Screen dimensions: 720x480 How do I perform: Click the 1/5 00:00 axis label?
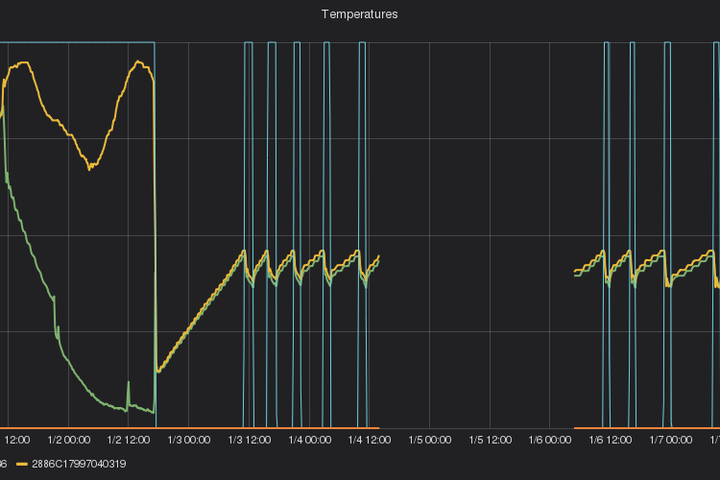[430, 440]
